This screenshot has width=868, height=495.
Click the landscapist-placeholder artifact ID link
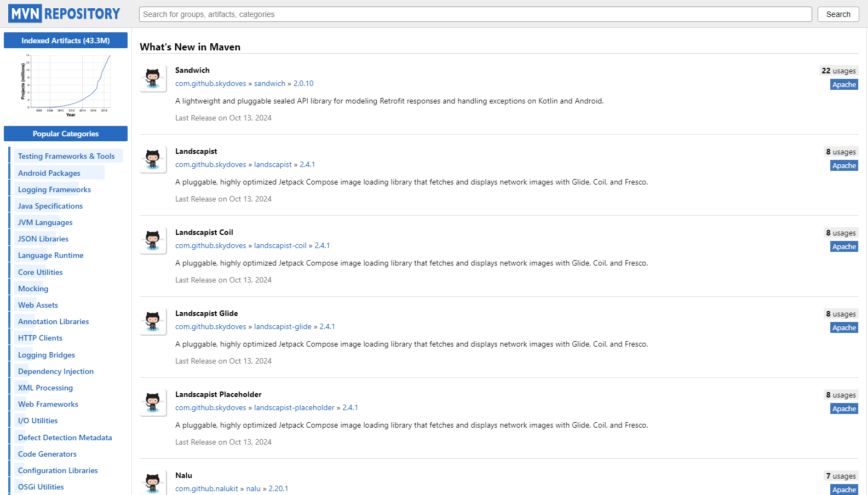[x=294, y=407]
